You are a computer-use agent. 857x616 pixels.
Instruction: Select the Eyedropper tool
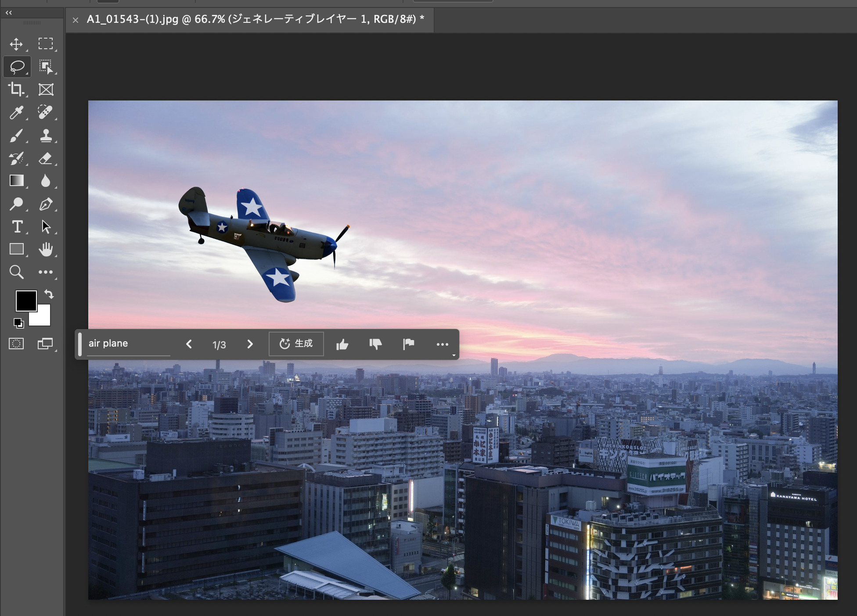click(16, 113)
